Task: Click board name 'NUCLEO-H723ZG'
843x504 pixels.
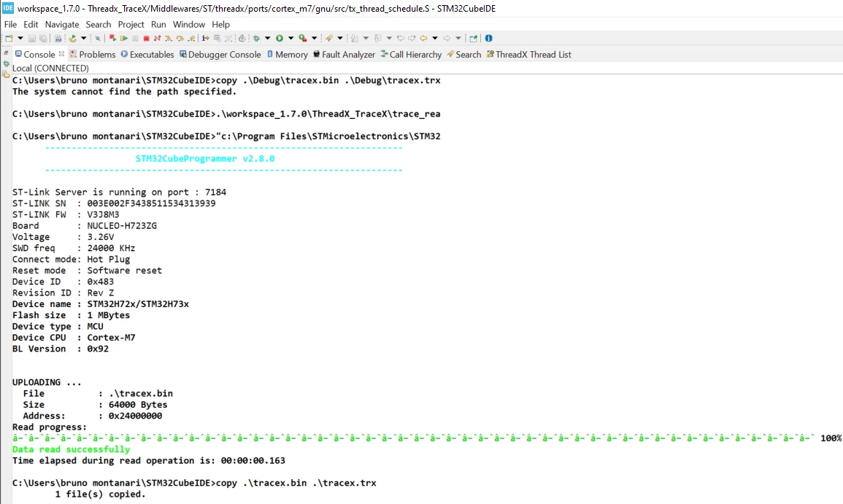Action: tap(122, 225)
